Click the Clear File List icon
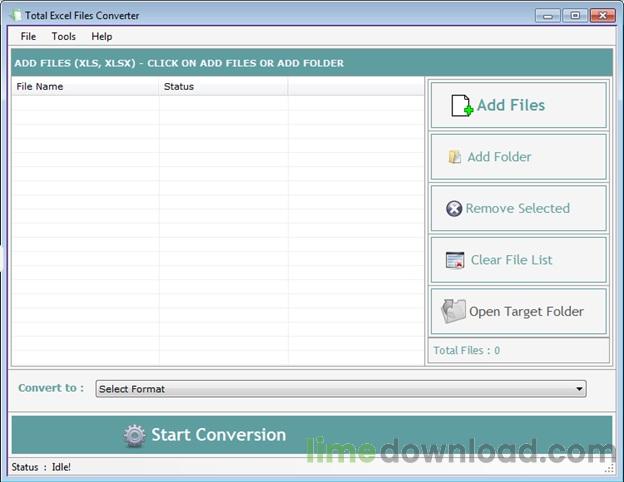 (x=455, y=260)
